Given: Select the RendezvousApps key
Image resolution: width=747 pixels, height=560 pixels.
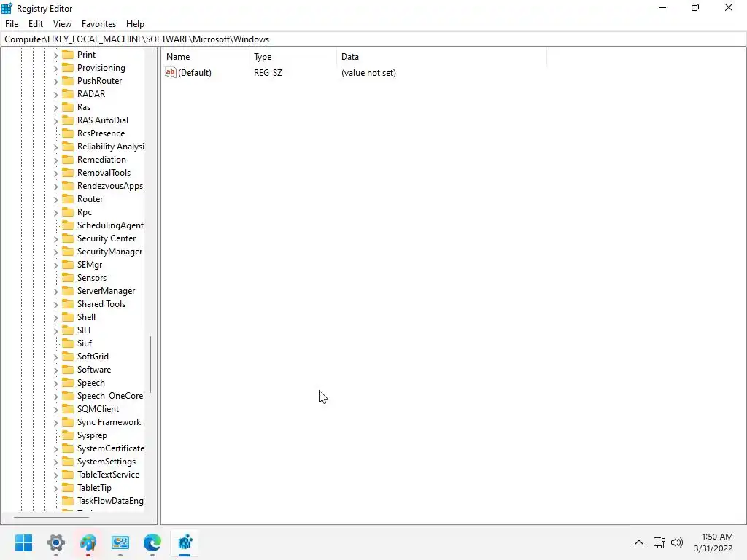Looking at the screenshot, I should tap(110, 186).
